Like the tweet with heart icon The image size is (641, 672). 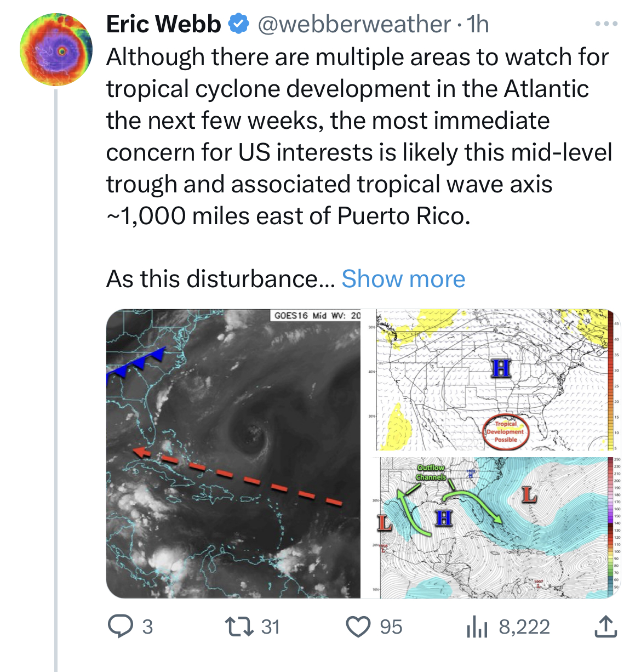[359, 627]
